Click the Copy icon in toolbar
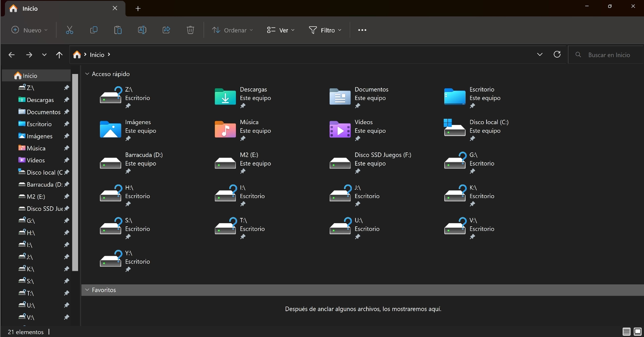The width and height of the screenshot is (644, 337). point(94,30)
